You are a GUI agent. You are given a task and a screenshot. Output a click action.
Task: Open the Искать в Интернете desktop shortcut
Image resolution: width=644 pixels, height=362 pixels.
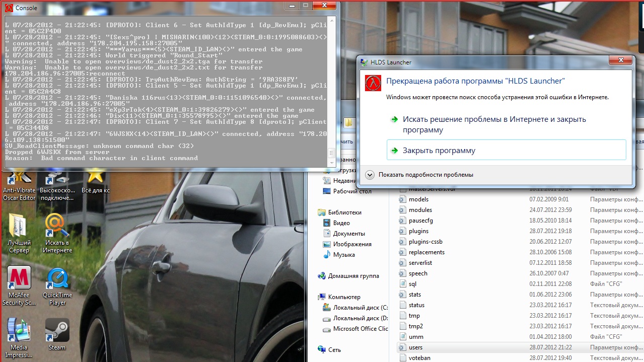coord(57,233)
